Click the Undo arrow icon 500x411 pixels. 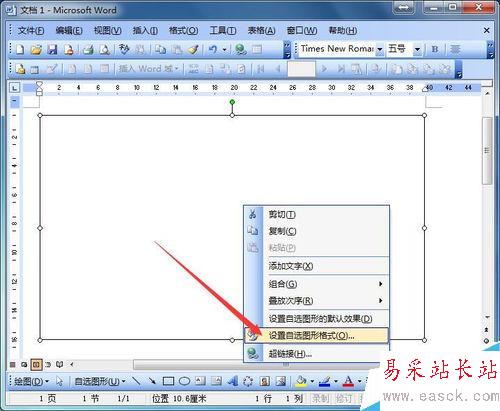tap(213, 50)
